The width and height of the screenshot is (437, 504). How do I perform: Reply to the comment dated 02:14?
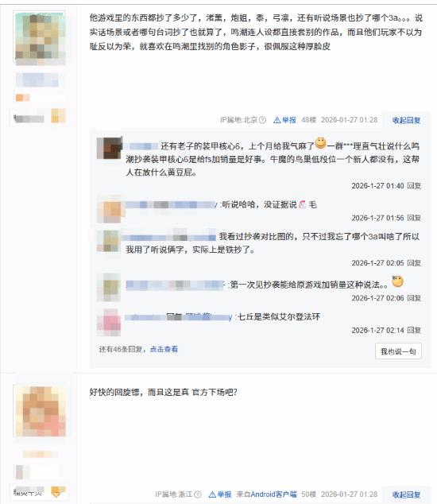click(414, 330)
